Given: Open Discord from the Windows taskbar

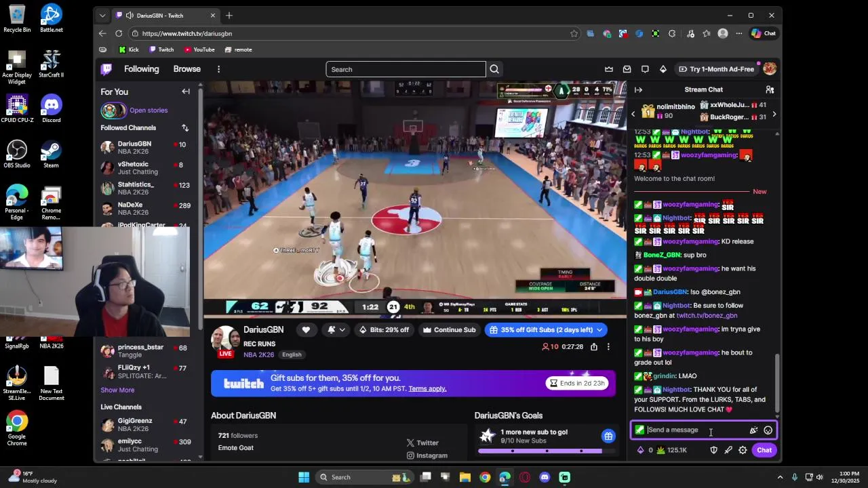Looking at the screenshot, I should pyautogui.click(x=545, y=477).
